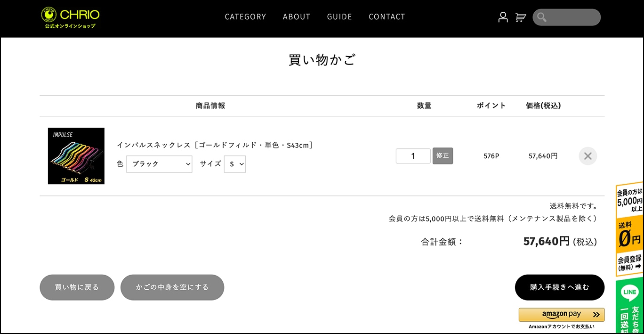Open the user account icon
644x334 pixels.
pyautogui.click(x=503, y=17)
